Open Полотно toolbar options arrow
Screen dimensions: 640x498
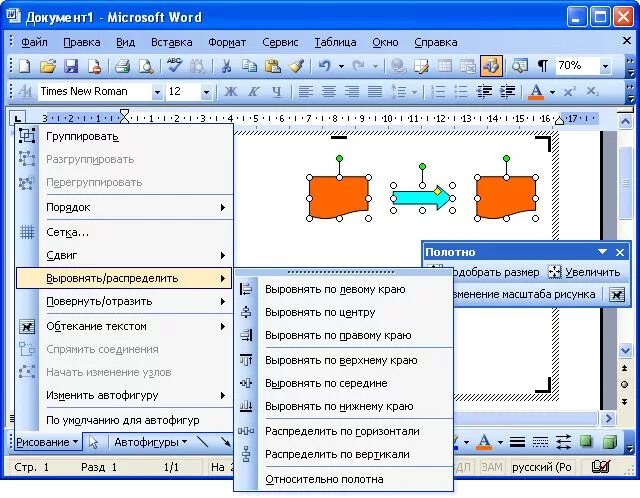point(602,252)
